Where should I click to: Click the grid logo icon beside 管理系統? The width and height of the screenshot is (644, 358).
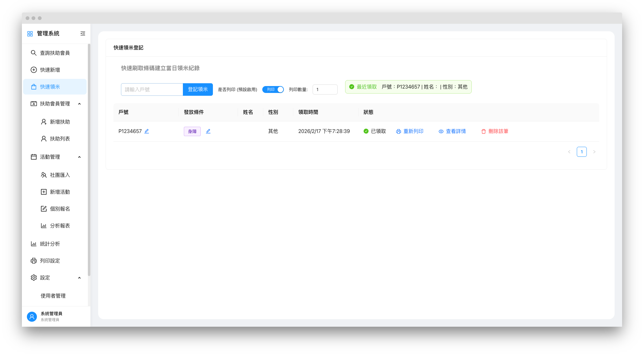pyautogui.click(x=30, y=34)
